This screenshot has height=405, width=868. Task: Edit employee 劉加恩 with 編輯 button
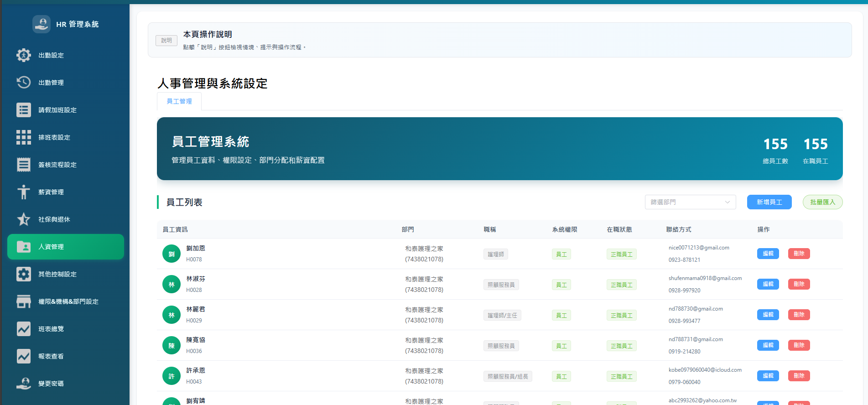coord(768,254)
